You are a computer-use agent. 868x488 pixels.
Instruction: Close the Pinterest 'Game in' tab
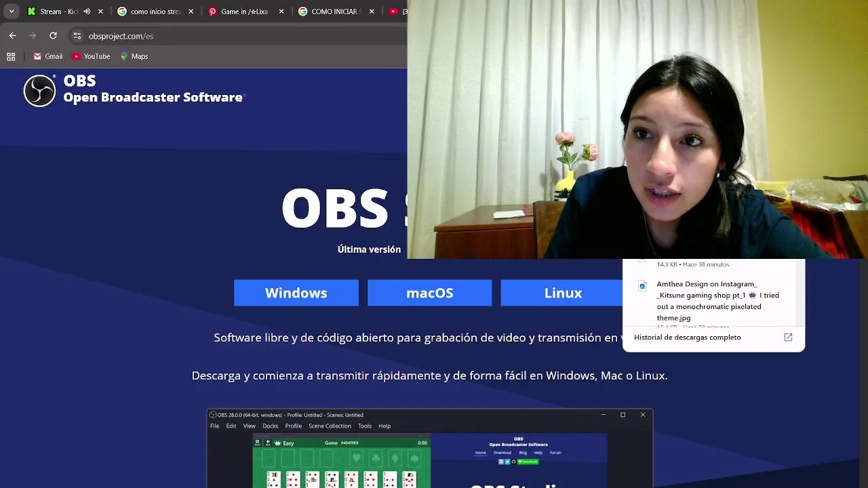pyautogui.click(x=281, y=12)
